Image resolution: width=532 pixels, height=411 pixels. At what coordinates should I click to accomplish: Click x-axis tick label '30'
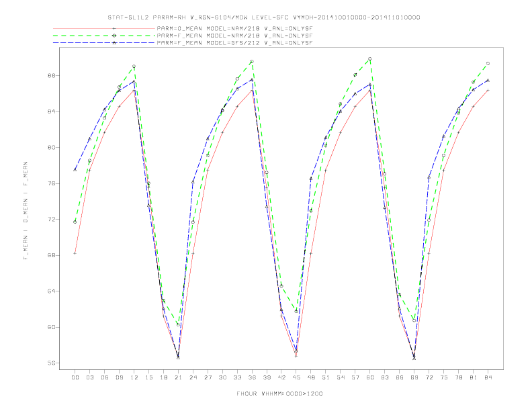pyautogui.click(x=222, y=377)
